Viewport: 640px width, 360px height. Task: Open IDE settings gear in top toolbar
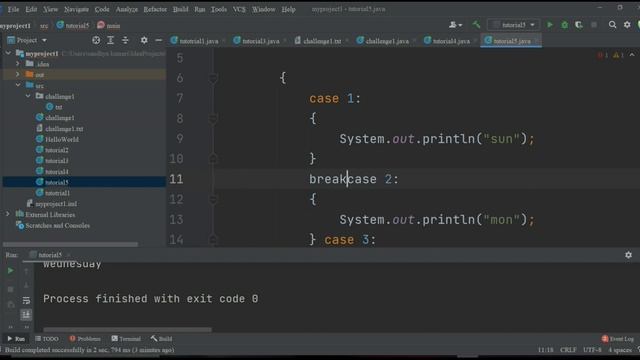(x=627, y=25)
